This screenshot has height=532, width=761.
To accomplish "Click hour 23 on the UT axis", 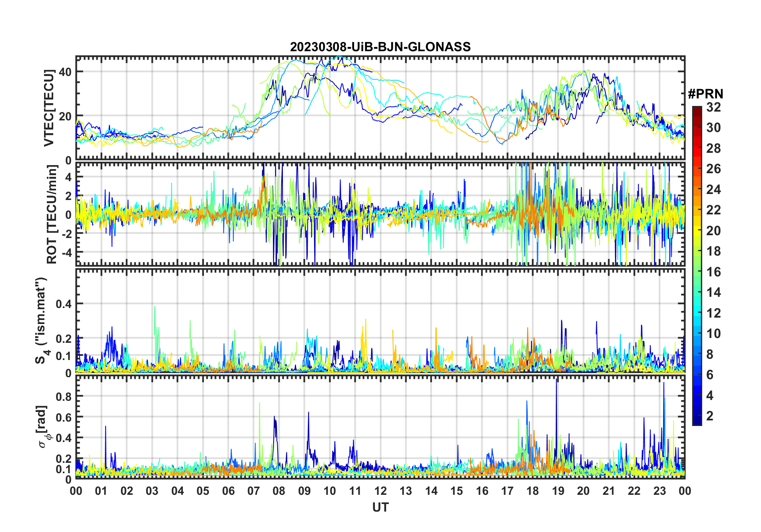I will (x=660, y=491).
